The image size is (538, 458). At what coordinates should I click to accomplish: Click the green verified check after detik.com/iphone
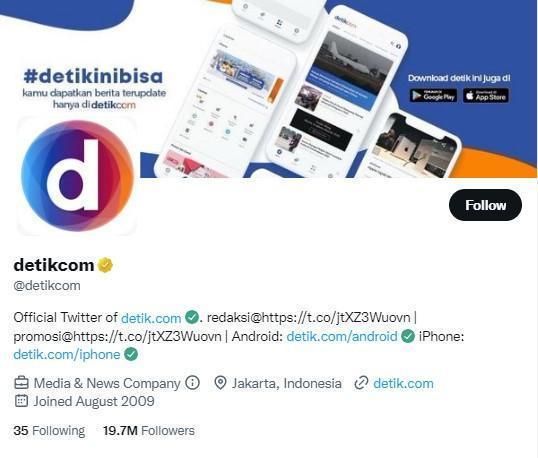point(131,354)
